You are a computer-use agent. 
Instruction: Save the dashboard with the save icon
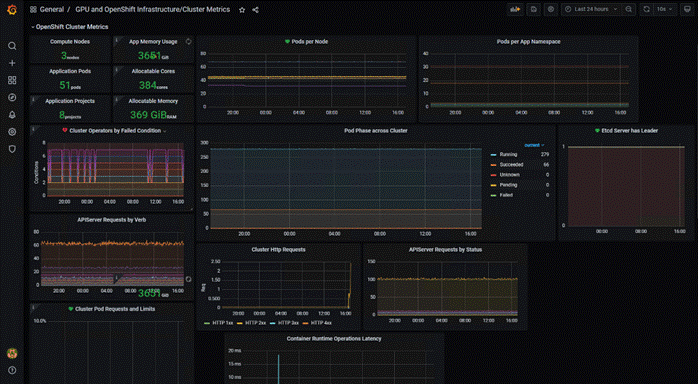pyautogui.click(x=534, y=9)
